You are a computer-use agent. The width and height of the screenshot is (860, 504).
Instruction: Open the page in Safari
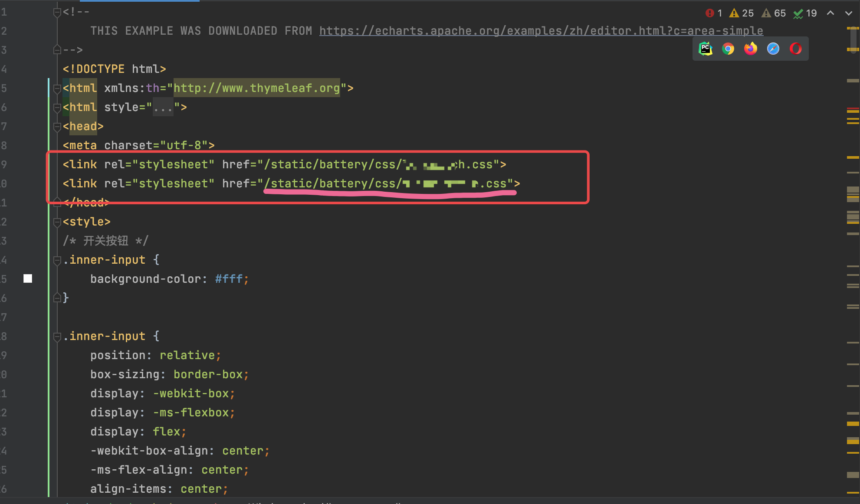coord(773,49)
